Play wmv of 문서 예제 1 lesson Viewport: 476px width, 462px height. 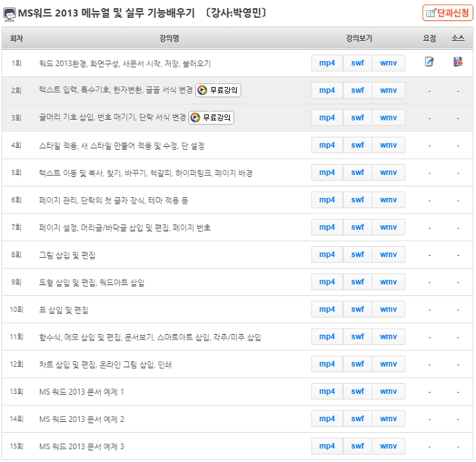388,391
